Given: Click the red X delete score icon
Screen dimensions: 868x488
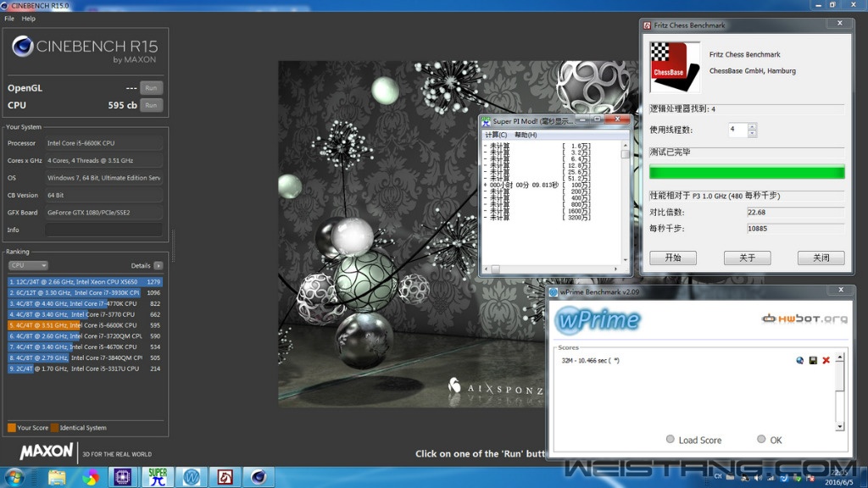Looking at the screenshot, I should click(x=826, y=361).
